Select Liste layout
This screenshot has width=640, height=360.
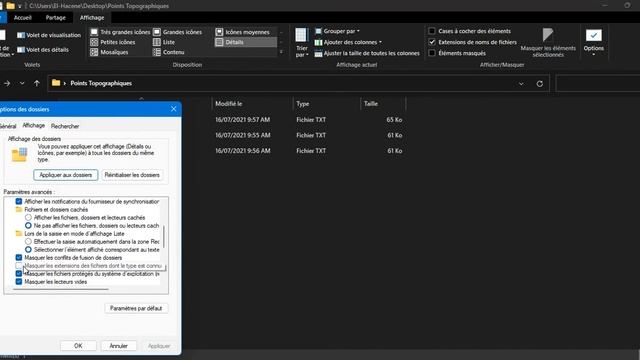[x=164, y=42]
